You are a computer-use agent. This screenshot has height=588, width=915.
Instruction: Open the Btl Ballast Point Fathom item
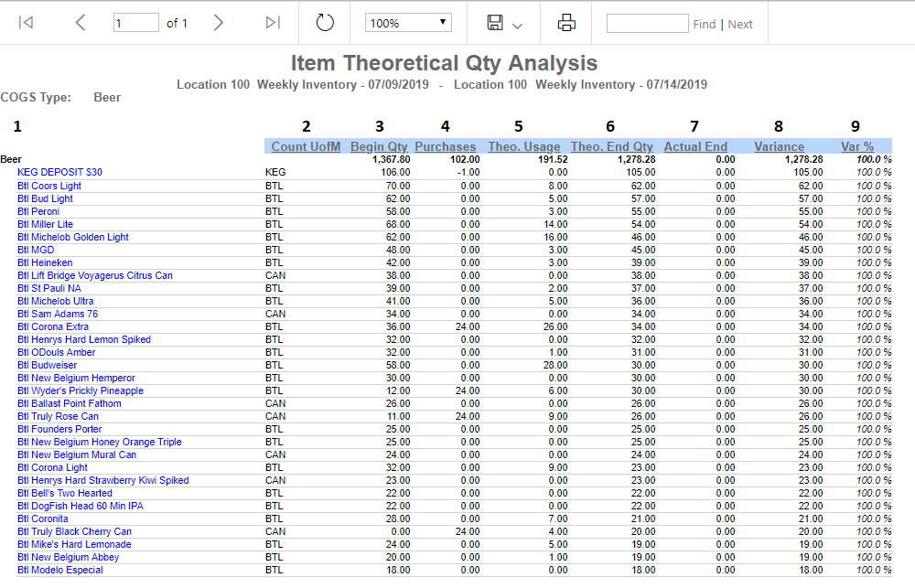pos(70,403)
